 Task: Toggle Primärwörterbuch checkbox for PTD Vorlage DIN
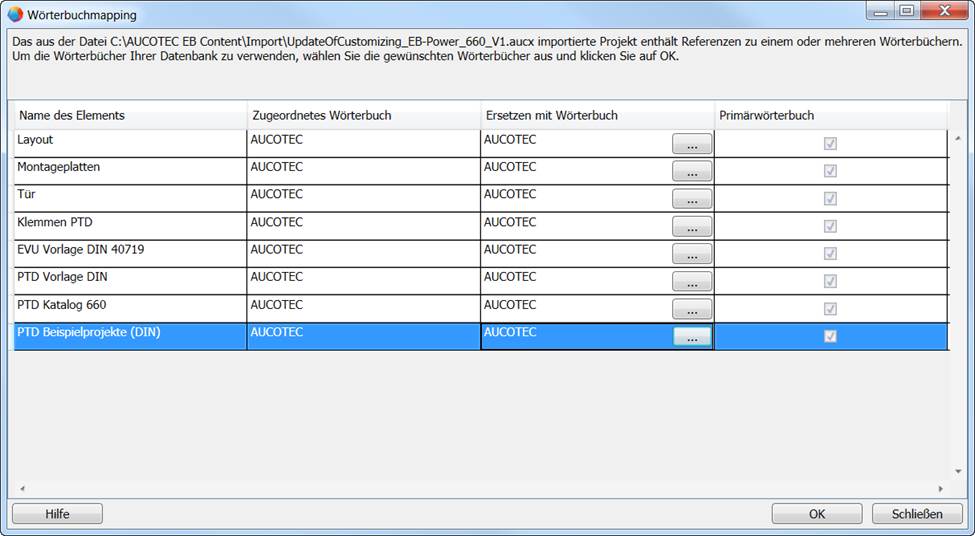[x=830, y=281]
